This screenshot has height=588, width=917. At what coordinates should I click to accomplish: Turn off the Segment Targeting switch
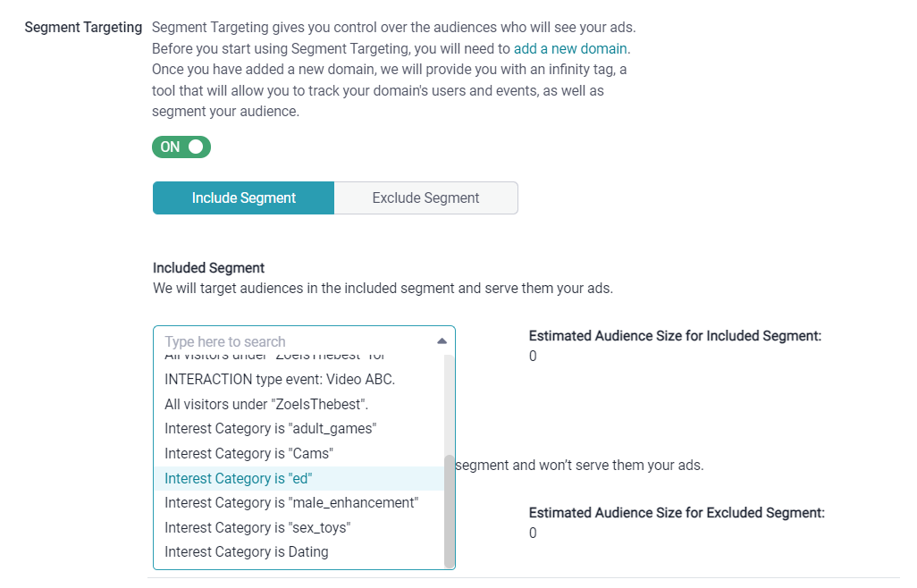(181, 147)
